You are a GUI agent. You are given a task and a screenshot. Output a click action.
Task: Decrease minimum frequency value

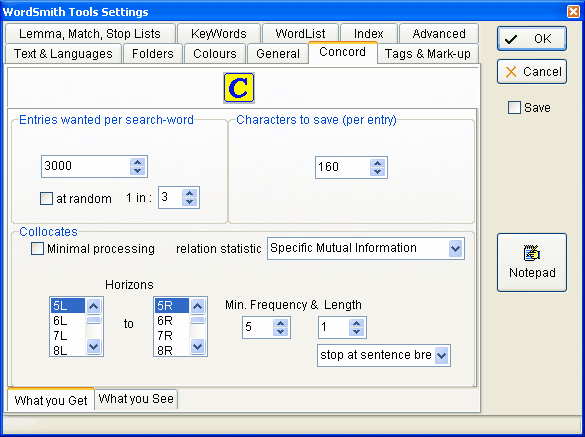pyautogui.click(x=281, y=332)
